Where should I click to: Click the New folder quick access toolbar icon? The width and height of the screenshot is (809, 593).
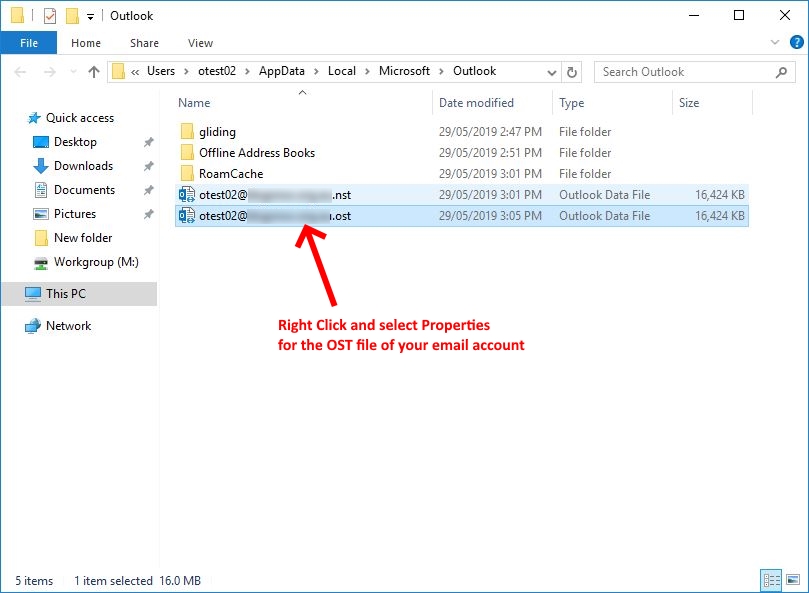point(72,16)
